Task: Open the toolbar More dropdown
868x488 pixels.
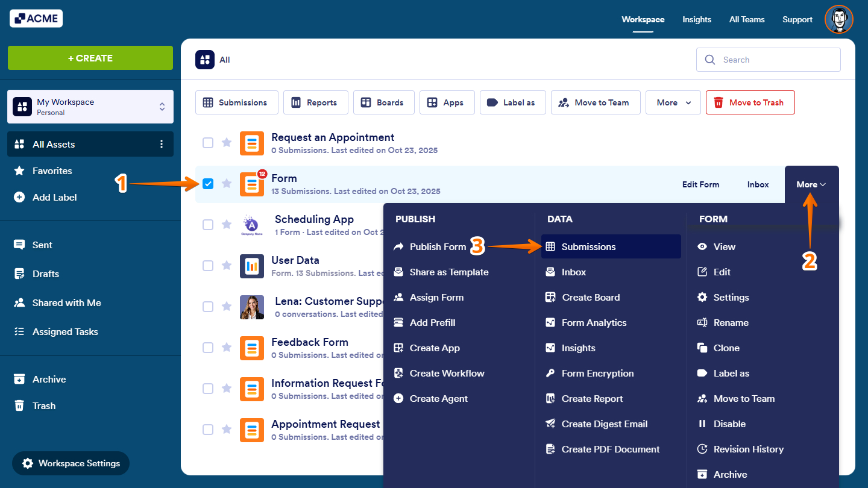Action: click(673, 102)
